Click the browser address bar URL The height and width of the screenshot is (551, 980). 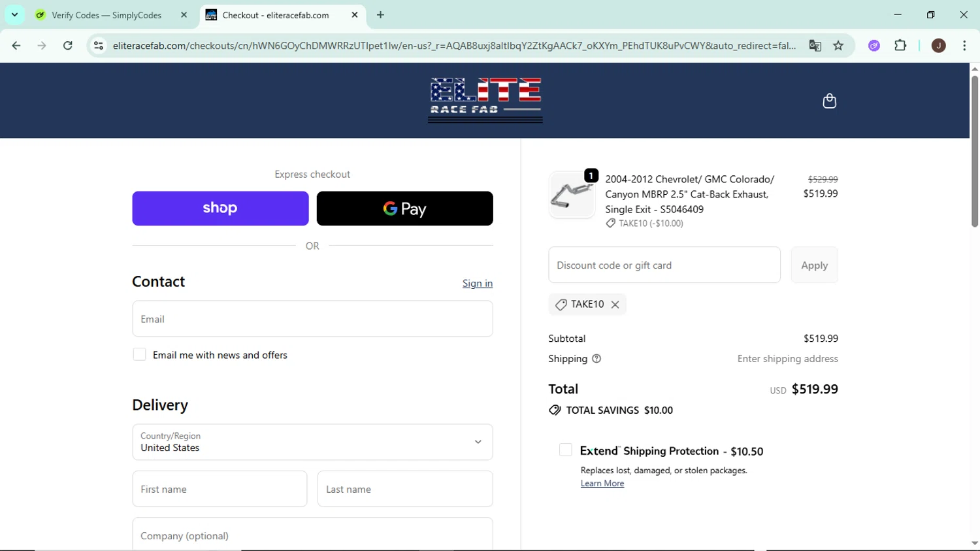coord(453,46)
